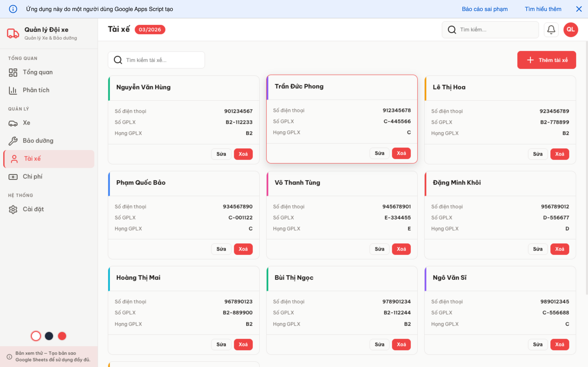This screenshot has width=588, height=367.
Task: Open the Cài đặt settings gear icon
Action: pos(13,209)
